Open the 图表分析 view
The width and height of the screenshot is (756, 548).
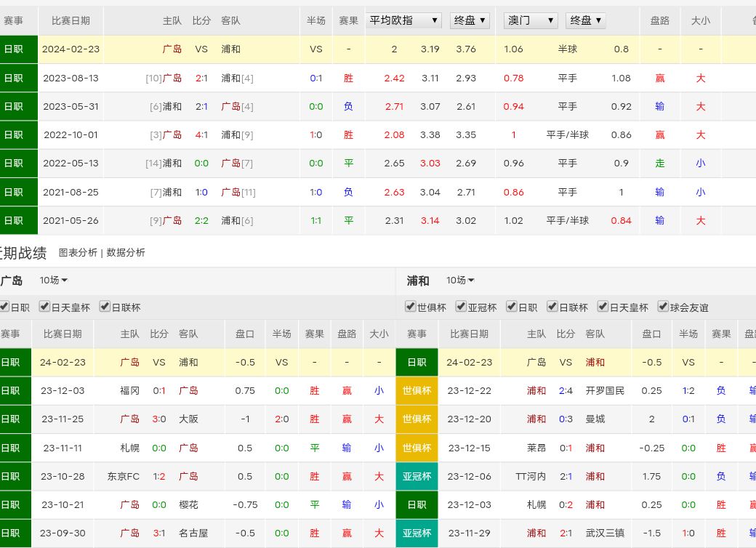[x=78, y=252]
